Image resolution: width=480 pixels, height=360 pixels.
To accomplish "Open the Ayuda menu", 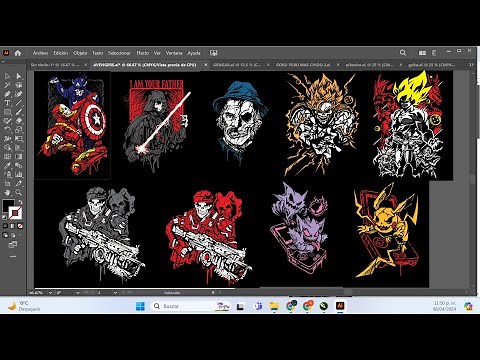I will coord(194,53).
